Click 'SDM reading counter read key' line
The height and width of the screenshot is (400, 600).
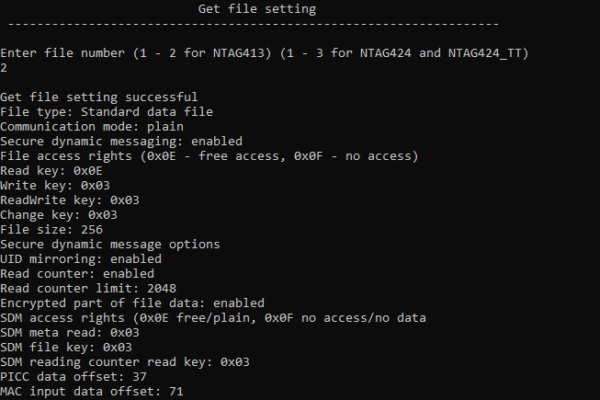(x=125, y=362)
